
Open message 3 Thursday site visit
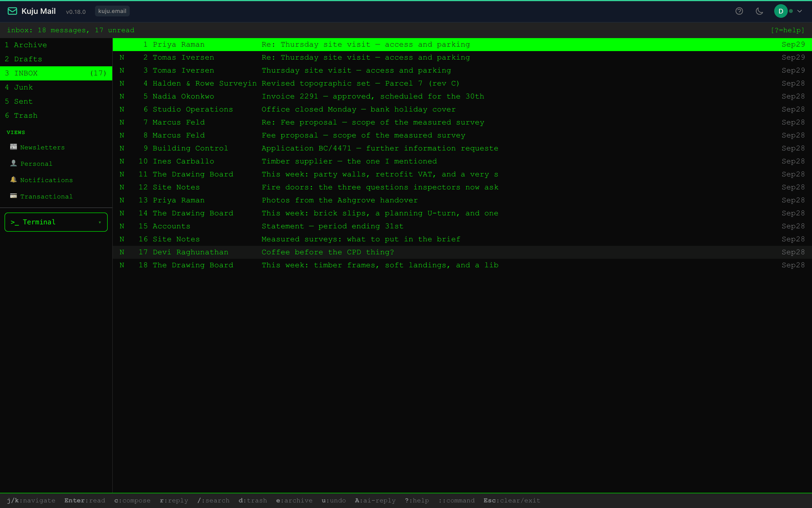click(x=462, y=71)
